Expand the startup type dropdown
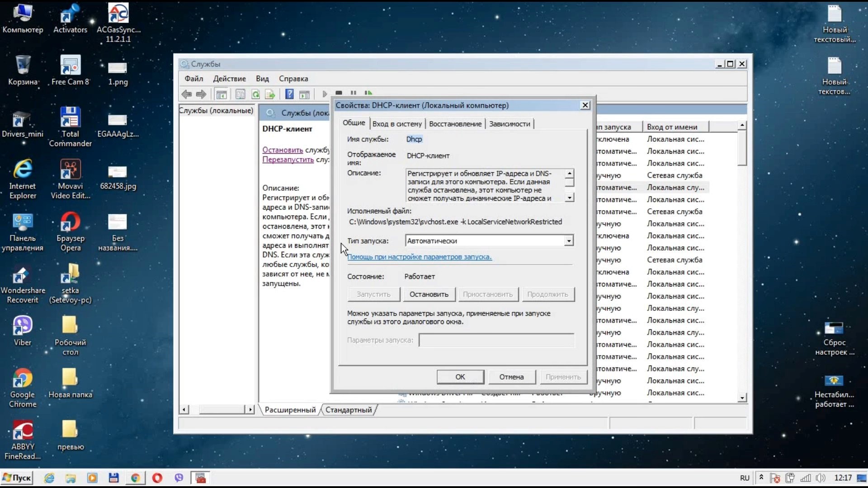 click(569, 241)
